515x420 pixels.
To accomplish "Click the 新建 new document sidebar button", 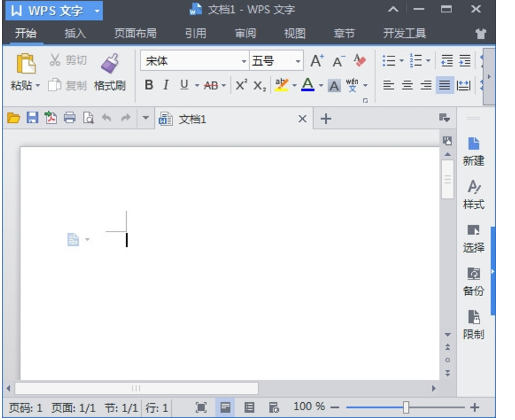I will click(x=474, y=151).
